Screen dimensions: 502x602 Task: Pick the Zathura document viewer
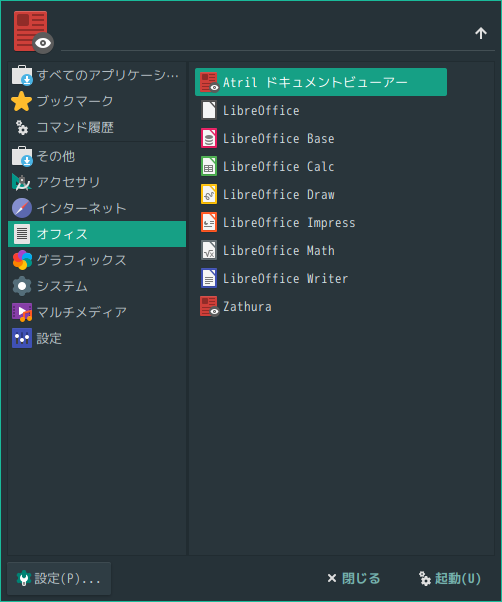pyautogui.click(x=321, y=306)
